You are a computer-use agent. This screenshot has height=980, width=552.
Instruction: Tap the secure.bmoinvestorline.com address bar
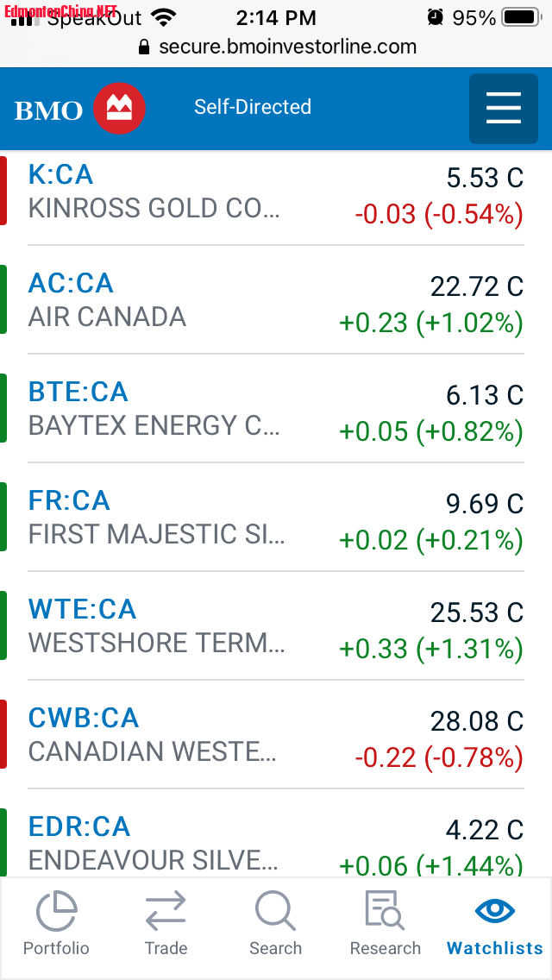276,47
